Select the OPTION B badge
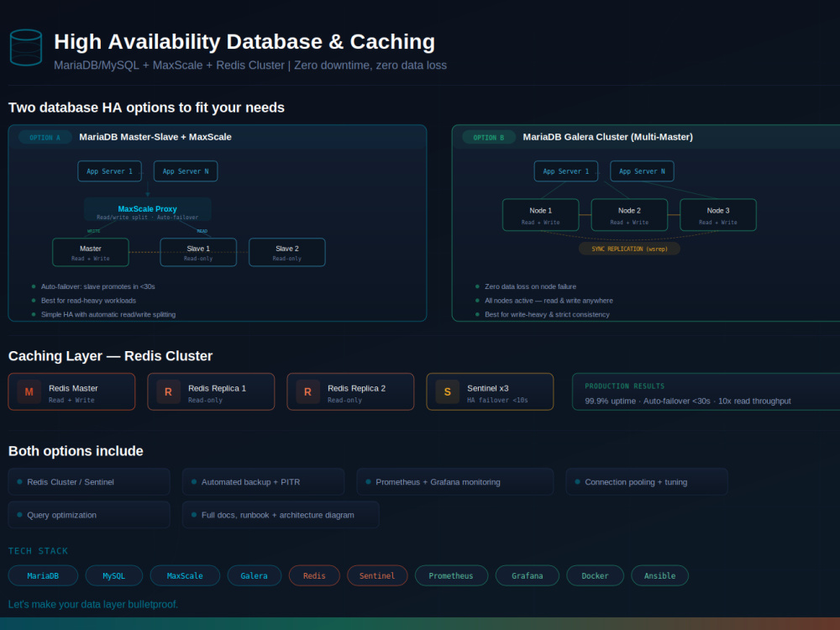This screenshot has width=840, height=630. [489, 137]
